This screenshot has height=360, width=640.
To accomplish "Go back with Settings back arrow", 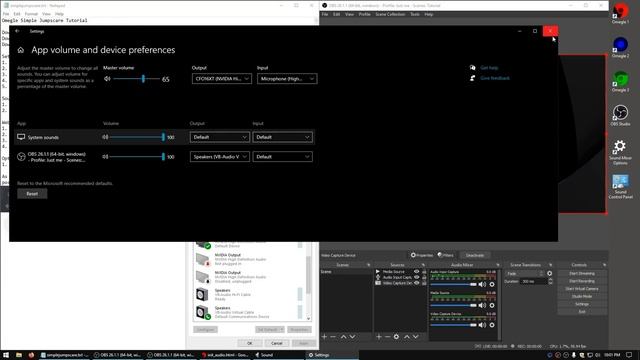I will point(17,31).
